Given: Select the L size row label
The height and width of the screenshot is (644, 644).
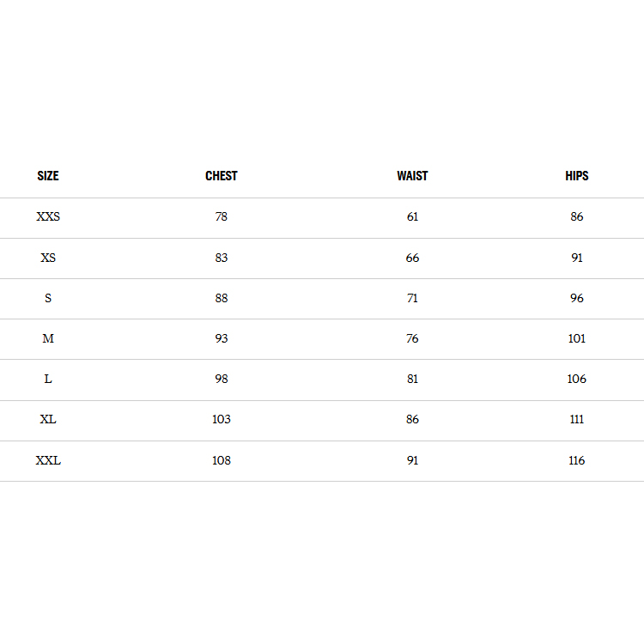Looking at the screenshot, I should pyautogui.click(x=48, y=379).
